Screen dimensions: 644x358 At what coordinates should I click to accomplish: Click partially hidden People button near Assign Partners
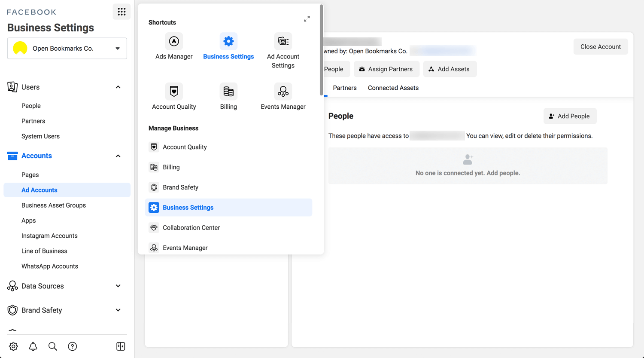click(x=337, y=69)
